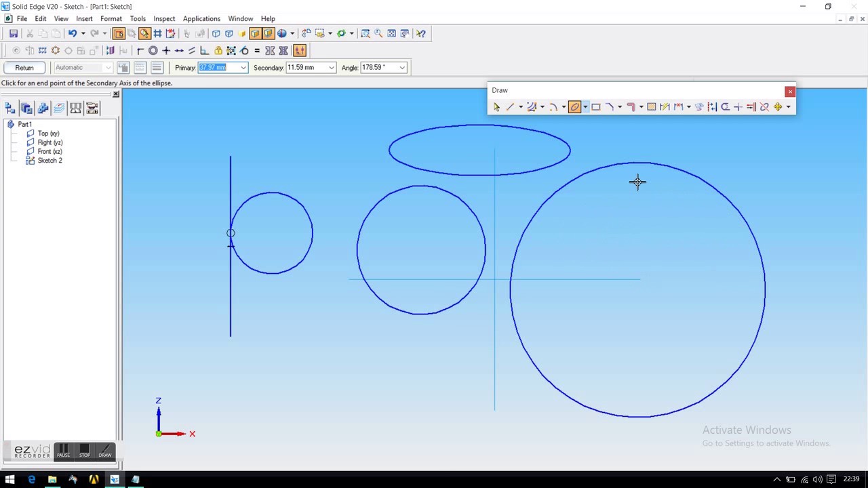Open the Secondary axis value dropdown
Viewport: 868px width, 488px height.
pos(332,67)
